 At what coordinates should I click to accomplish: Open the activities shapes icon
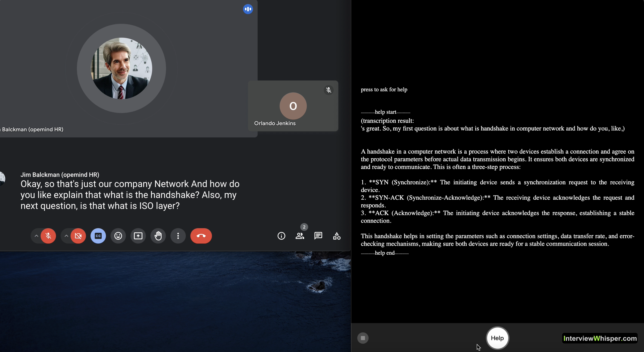(336, 236)
